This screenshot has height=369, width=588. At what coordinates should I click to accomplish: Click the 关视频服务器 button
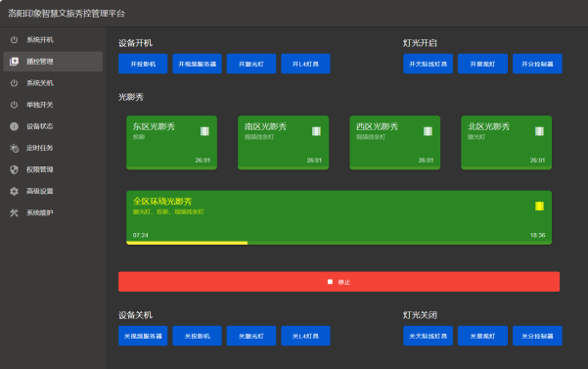[x=143, y=336]
